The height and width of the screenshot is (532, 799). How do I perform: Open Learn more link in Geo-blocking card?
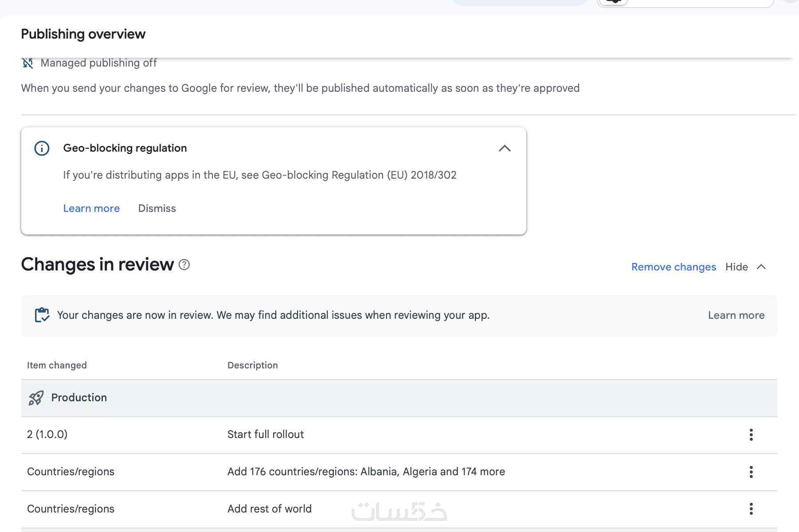pos(91,208)
